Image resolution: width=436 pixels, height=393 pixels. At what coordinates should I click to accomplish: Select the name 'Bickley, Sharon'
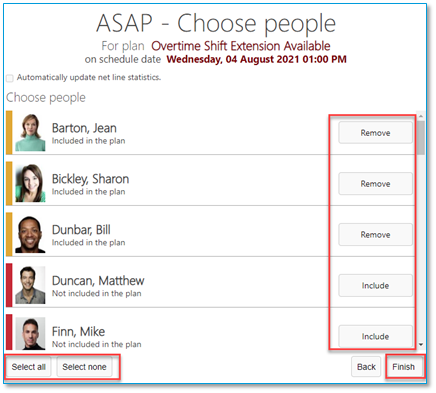(x=90, y=179)
